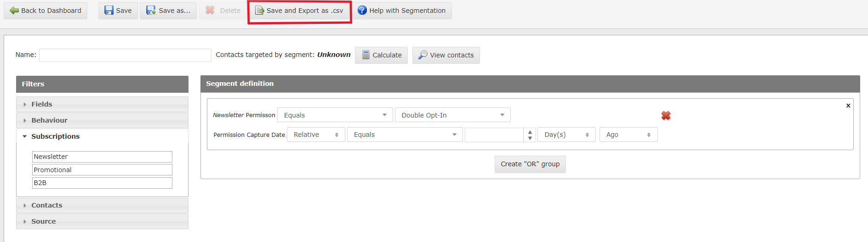Open the Double Opt-In dropdown
The height and width of the screenshot is (242, 868).
[x=452, y=115]
